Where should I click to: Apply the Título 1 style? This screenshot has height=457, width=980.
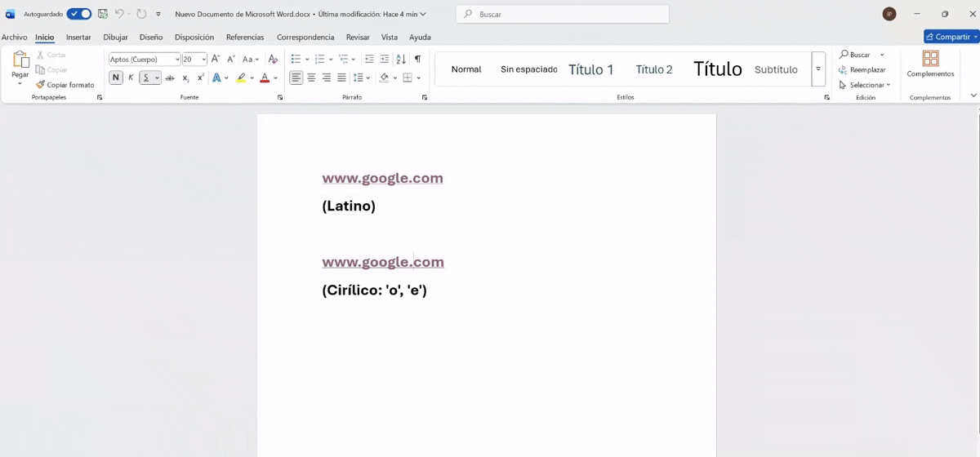point(591,69)
